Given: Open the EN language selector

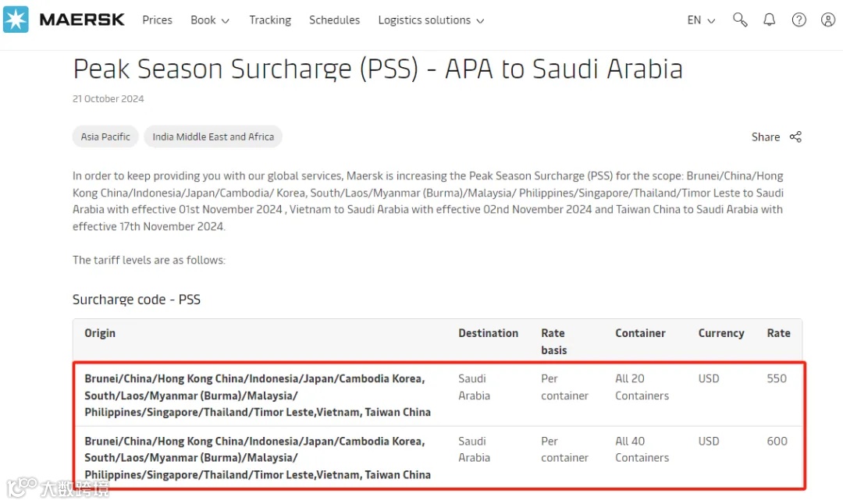Looking at the screenshot, I should [701, 20].
